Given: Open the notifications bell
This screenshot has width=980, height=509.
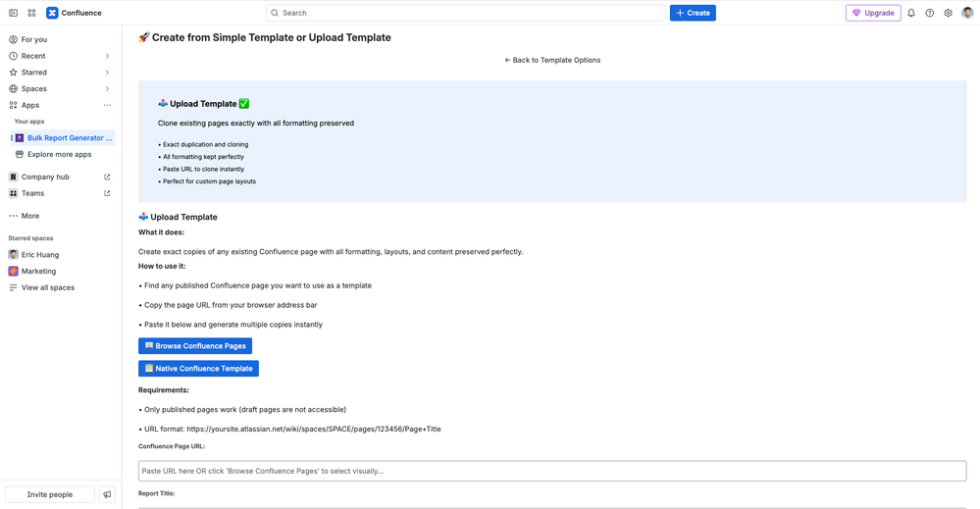Looking at the screenshot, I should click(911, 13).
